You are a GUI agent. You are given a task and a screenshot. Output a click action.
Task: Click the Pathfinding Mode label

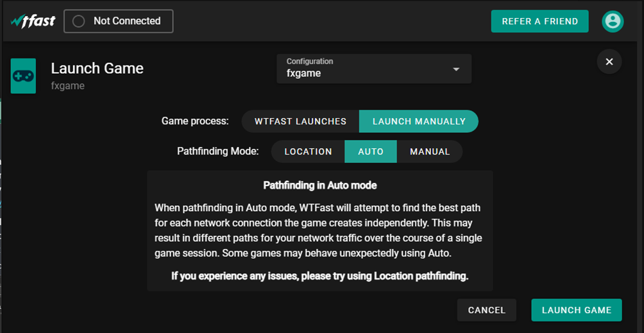[217, 151]
